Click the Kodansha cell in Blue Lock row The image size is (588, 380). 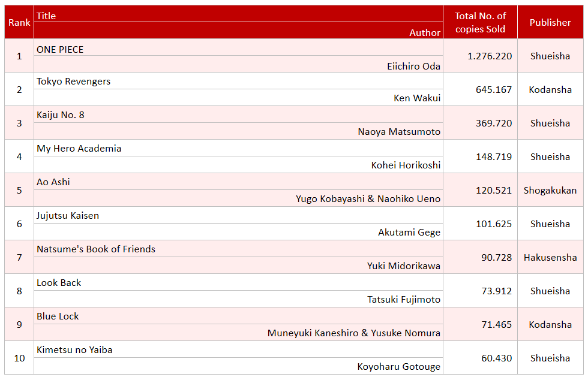550,324
